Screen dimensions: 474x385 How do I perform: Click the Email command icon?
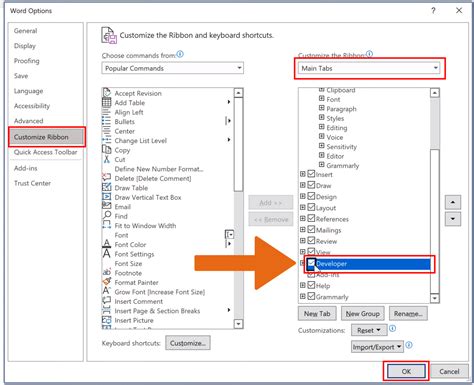[x=106, y=206]
